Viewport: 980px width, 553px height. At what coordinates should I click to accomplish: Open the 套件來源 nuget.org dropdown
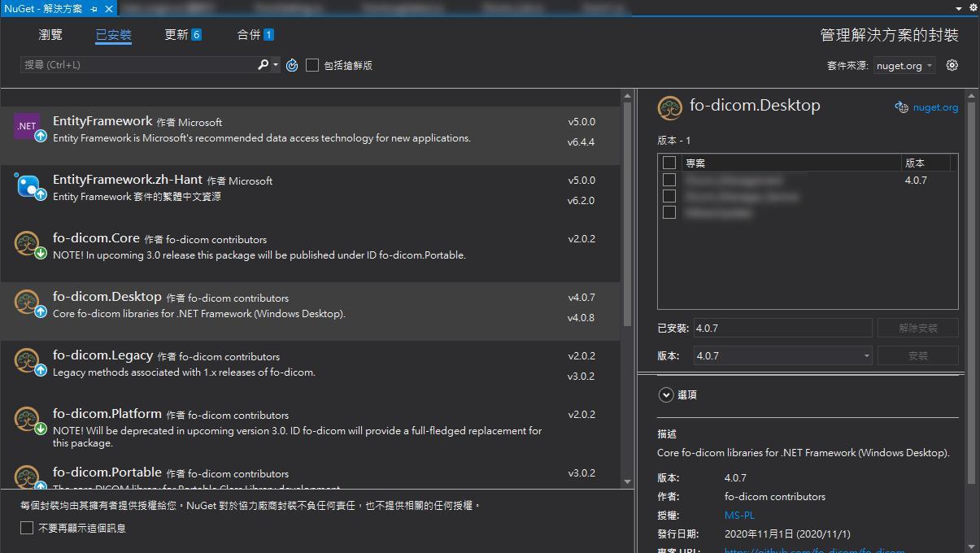[904, 66]
